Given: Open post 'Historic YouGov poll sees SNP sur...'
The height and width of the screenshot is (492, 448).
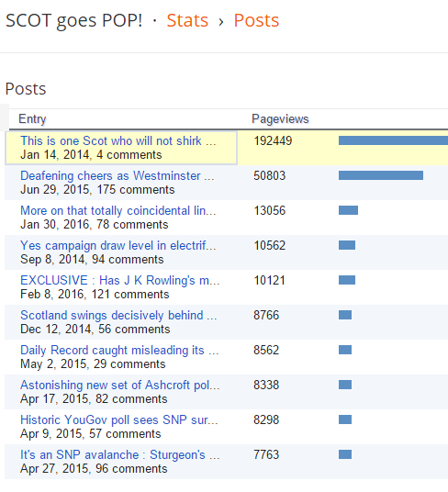Looking at the screenshot, I should 119,419.
